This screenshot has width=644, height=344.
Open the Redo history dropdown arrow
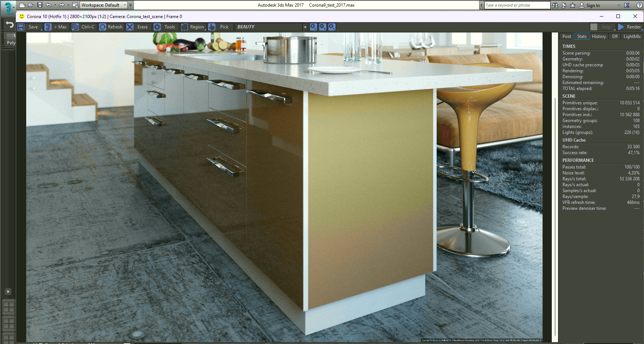pyautogui.click(x=68, y=5)
